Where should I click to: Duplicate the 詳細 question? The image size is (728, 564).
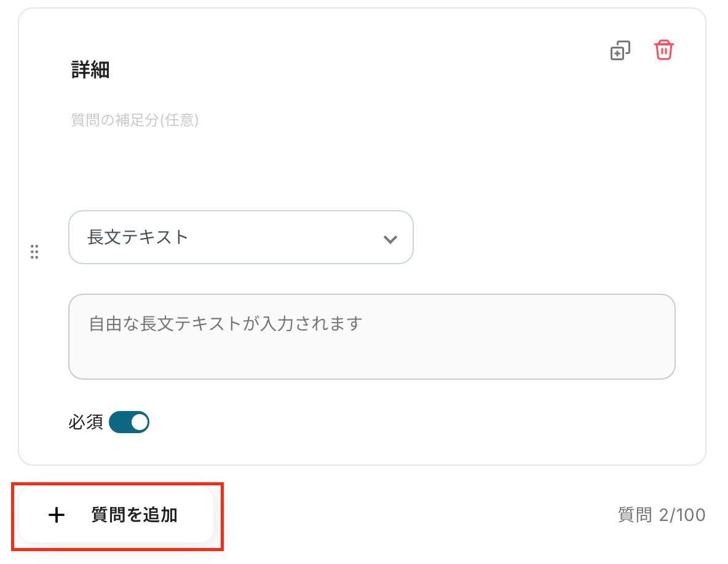[x=620, y=50]
